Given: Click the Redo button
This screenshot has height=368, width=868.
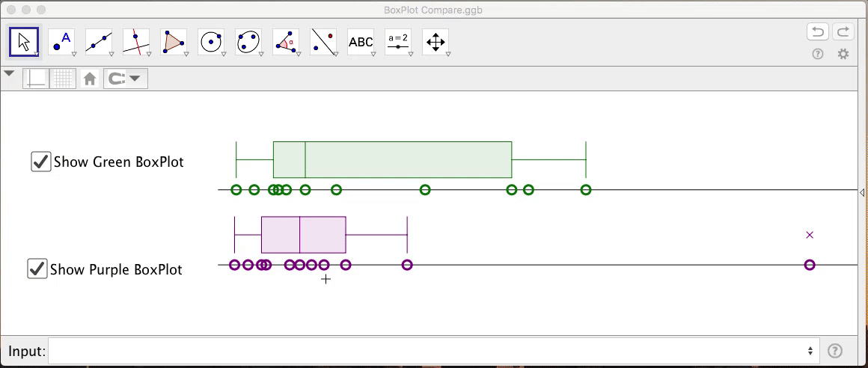Looking at the screenshot, I should (843, 32).
